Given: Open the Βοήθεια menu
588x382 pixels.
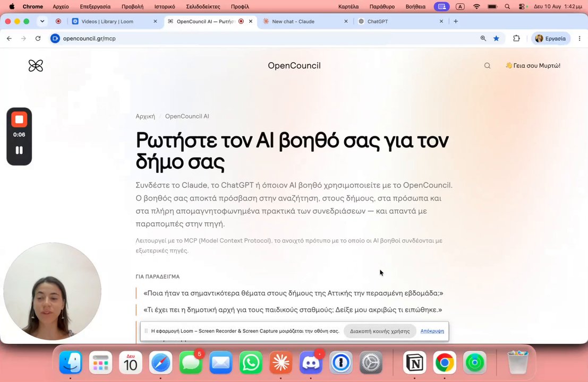Looking at the screenshot, I should (x=415, y=6).
